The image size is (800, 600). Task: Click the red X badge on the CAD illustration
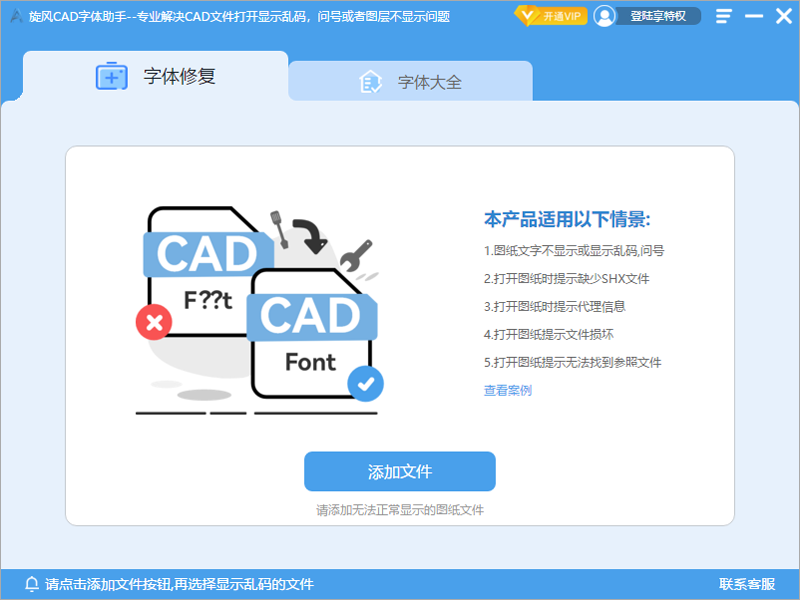click(155, 323)
